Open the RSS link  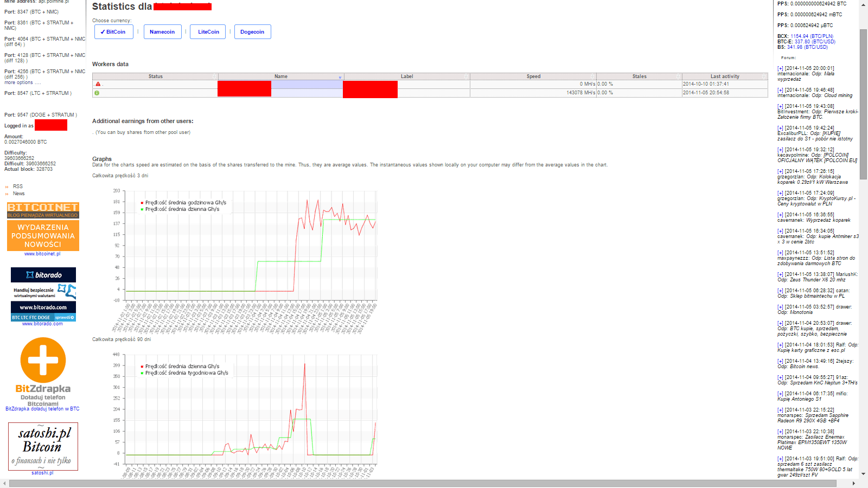click(x=18, y=187)
